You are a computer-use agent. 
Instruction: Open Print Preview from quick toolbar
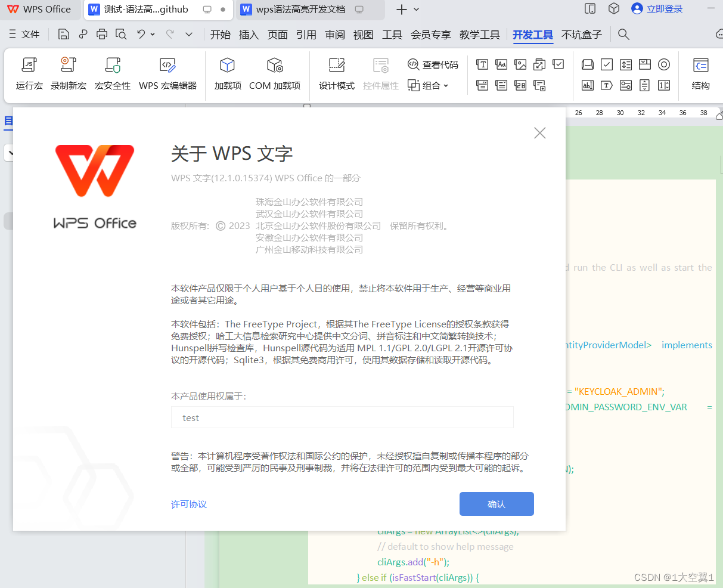(121, 35)
